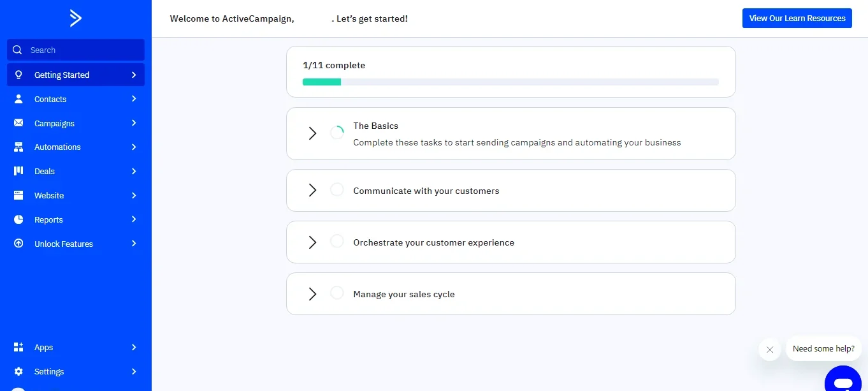Select Unlock Features in the sidebar

coord(76,244)
